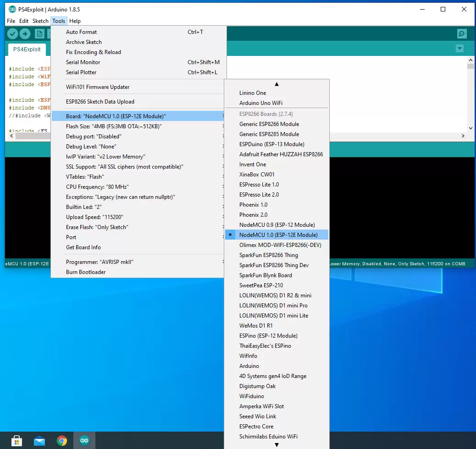Viewport: 476px width, 449px height.
Task: Click horizontal scrollbar right arrow
Action: tap(463, 136)
